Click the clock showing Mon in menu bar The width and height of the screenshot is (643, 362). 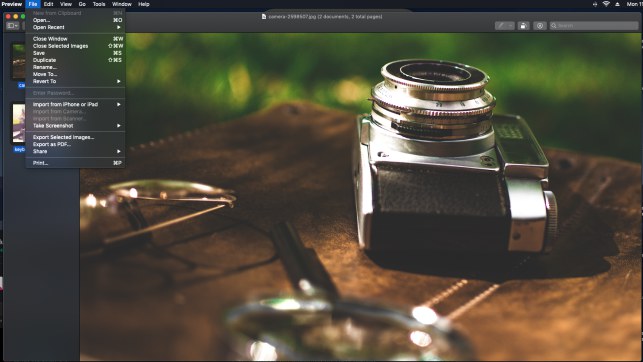634,4
